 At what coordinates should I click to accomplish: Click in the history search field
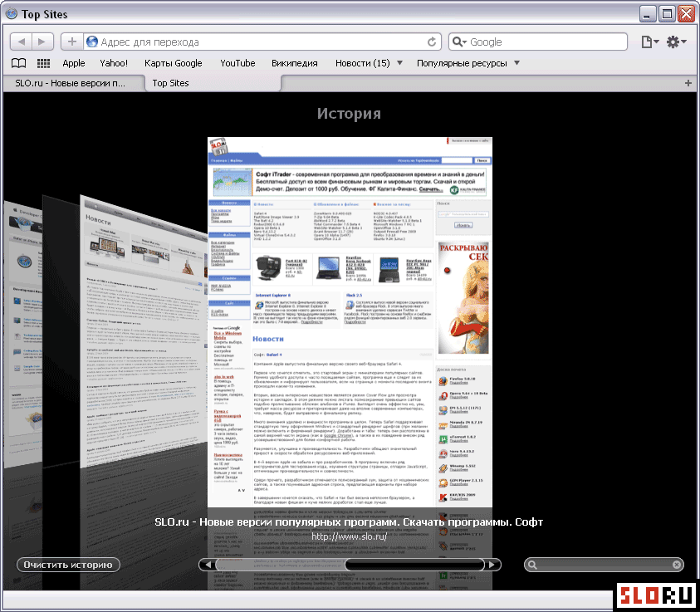604,565
